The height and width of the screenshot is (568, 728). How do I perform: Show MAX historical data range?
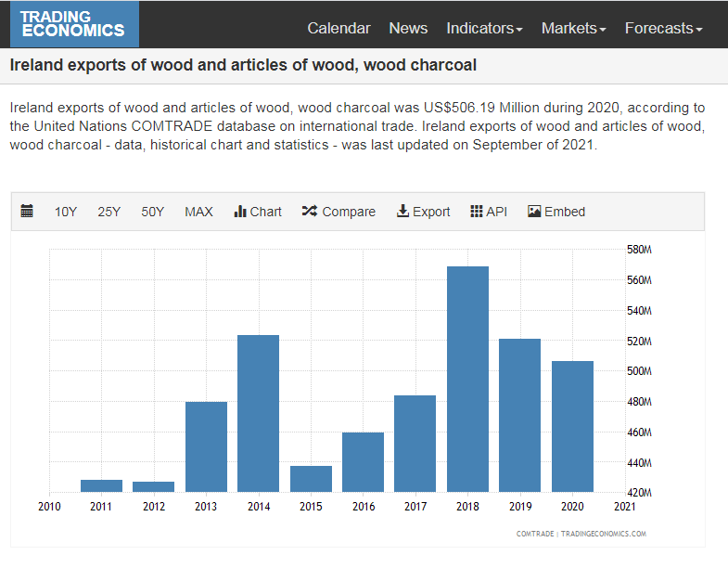pyautogui.click(x=198, y=212)
